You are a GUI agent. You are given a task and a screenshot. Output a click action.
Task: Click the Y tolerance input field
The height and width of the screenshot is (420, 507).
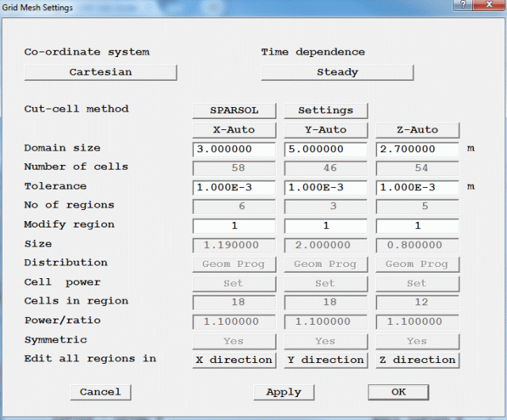pos(325,188)
